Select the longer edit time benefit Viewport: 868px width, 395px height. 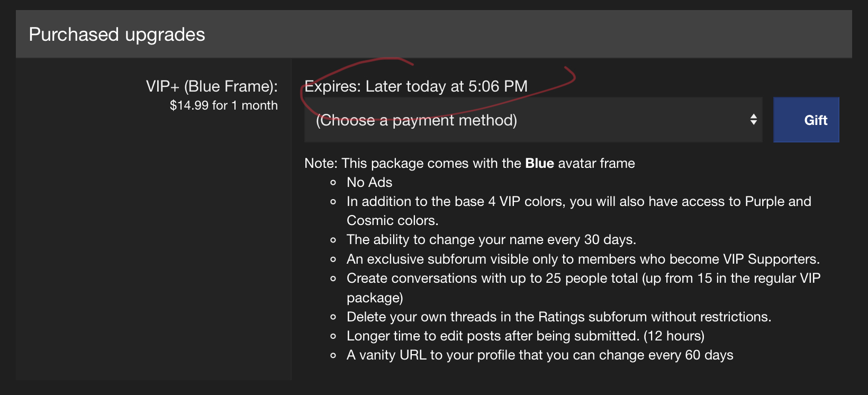(x=525, y=336)
